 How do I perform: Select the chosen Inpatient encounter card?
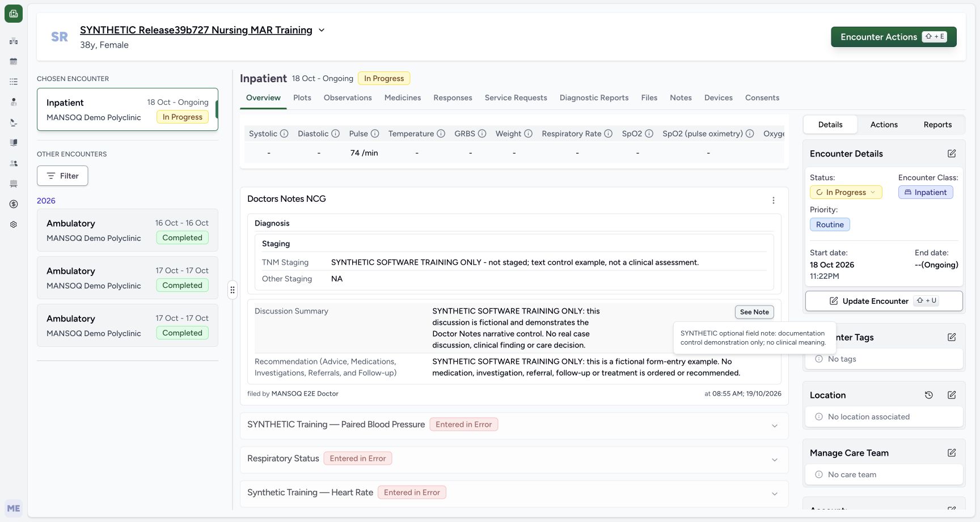128,109
